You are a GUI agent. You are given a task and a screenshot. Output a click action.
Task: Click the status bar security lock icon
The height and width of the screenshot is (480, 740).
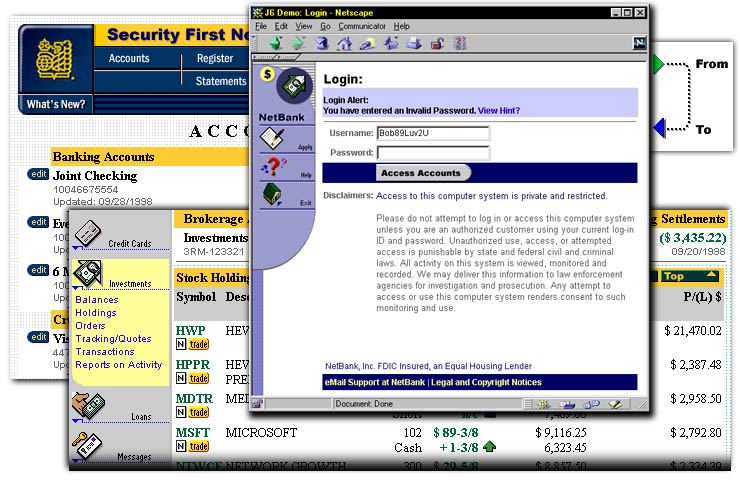257,404
